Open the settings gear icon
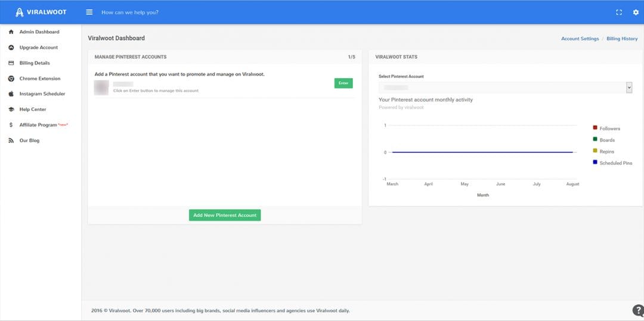 pyautogui.click(x=635, y=12)
